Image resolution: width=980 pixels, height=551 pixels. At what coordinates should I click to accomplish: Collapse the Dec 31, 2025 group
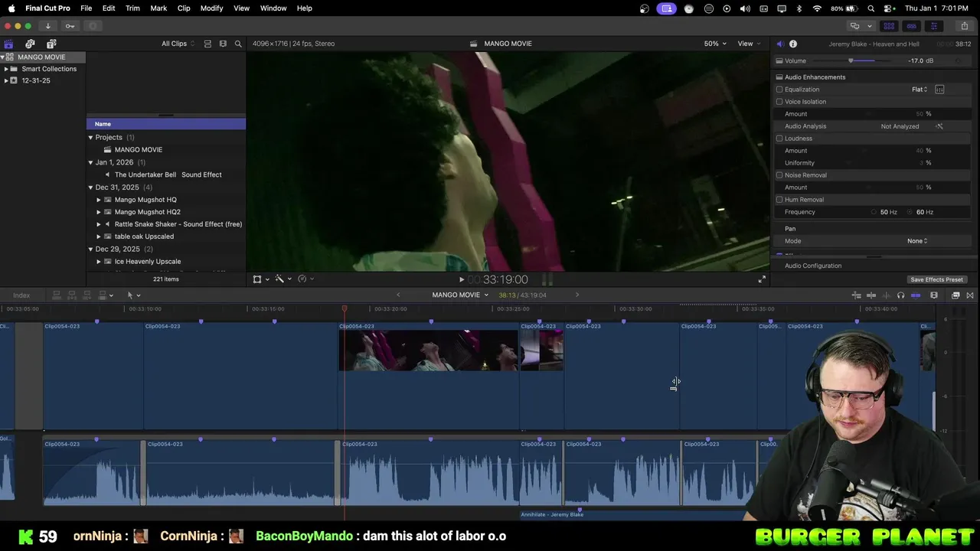pos(90,187)
